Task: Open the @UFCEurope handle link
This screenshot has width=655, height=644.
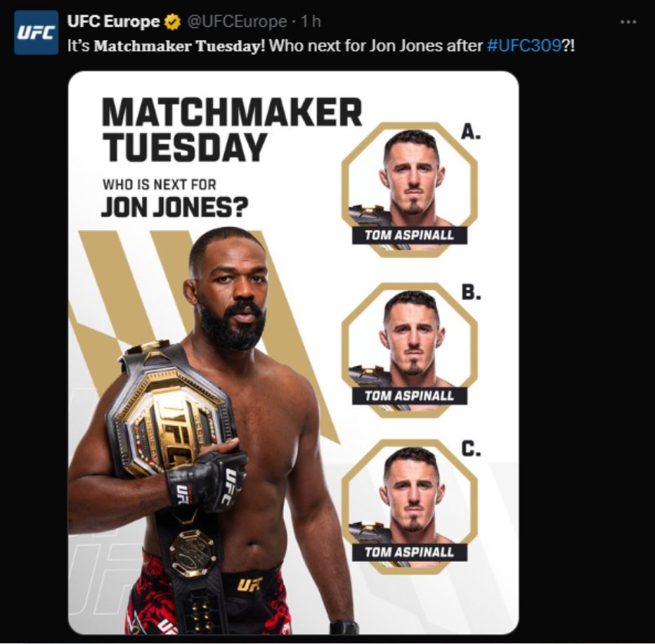Action: click(x=237, y=21)
